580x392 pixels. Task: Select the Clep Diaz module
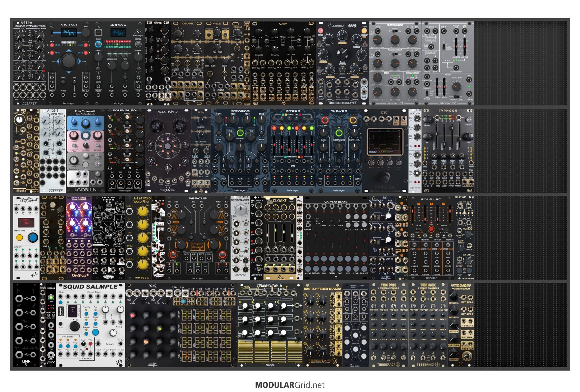click(x=158, y=238)
